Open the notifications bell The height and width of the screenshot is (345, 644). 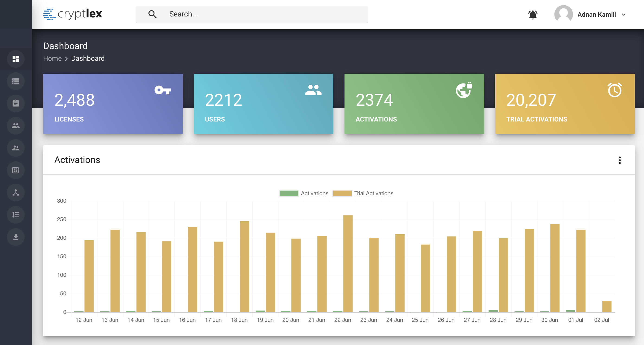pos(533,14)
